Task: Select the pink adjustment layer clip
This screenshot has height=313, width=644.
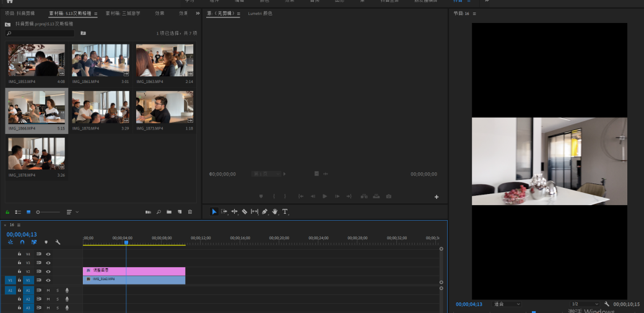Action: [134, 271]
